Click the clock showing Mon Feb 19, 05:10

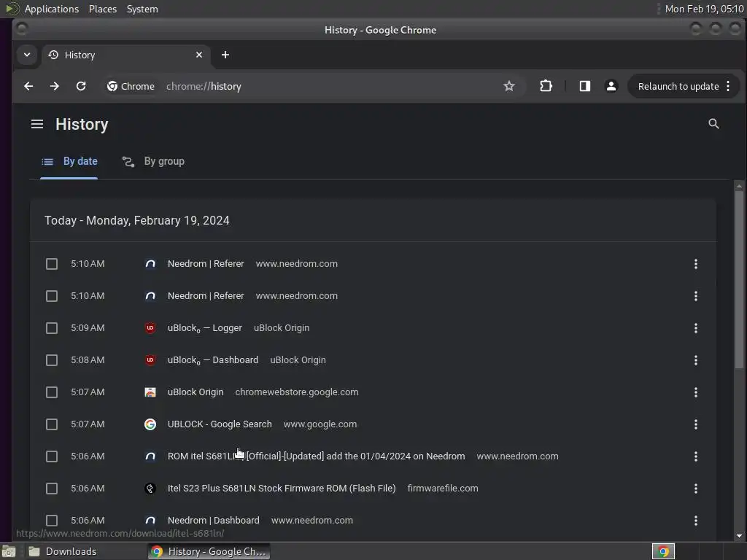704,9
